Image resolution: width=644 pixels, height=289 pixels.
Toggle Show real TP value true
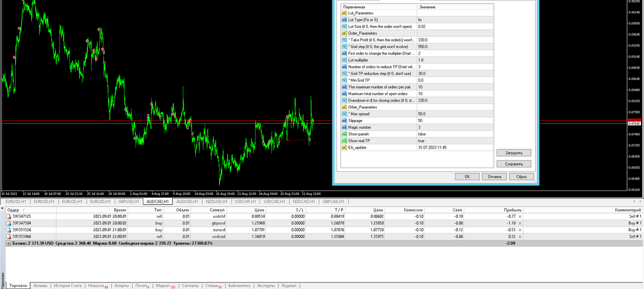click(455, 141)
